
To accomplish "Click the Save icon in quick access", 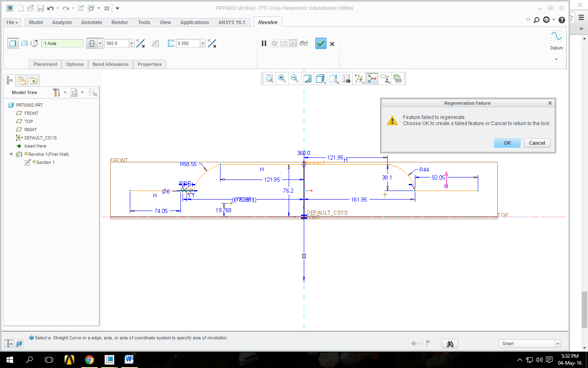I will pyautogui.click(x=40, y=8).
